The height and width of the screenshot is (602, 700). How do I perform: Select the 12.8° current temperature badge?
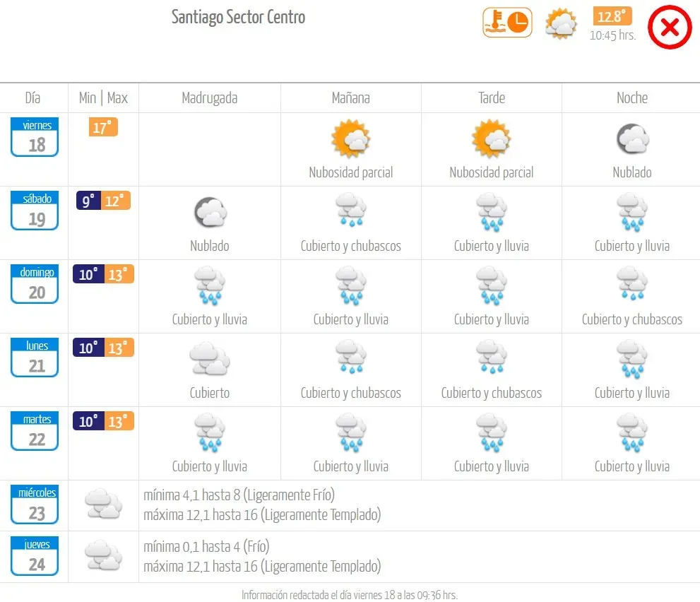tap(612, 16)
